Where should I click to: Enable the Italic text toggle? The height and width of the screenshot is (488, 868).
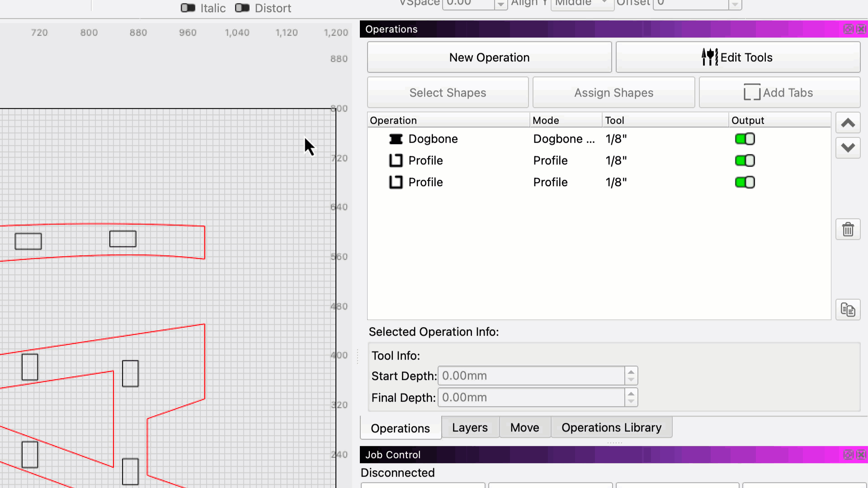[x=188, y=8]
